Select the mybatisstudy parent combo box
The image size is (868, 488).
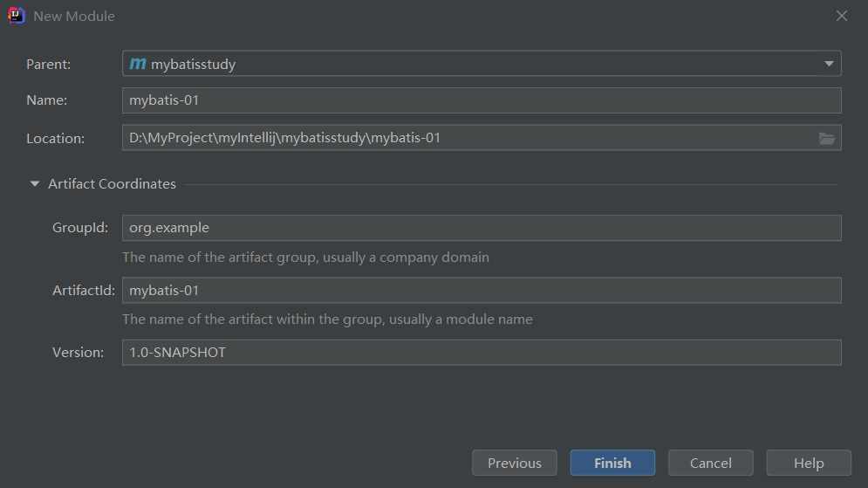pos(482,64)
